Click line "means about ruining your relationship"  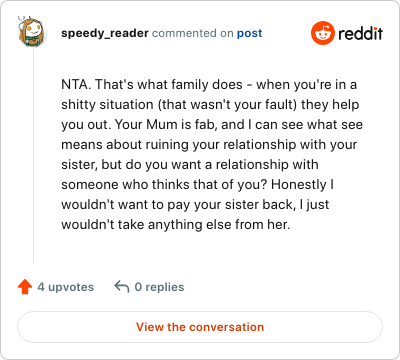tap(209, 145)
